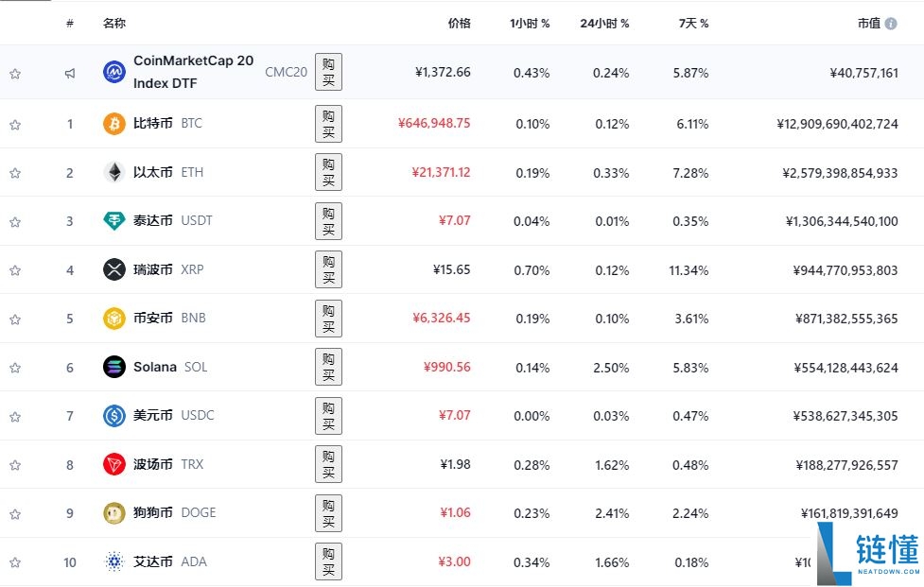
Task: Sort table by 价格 column header
Action: (x=459, y=24)
